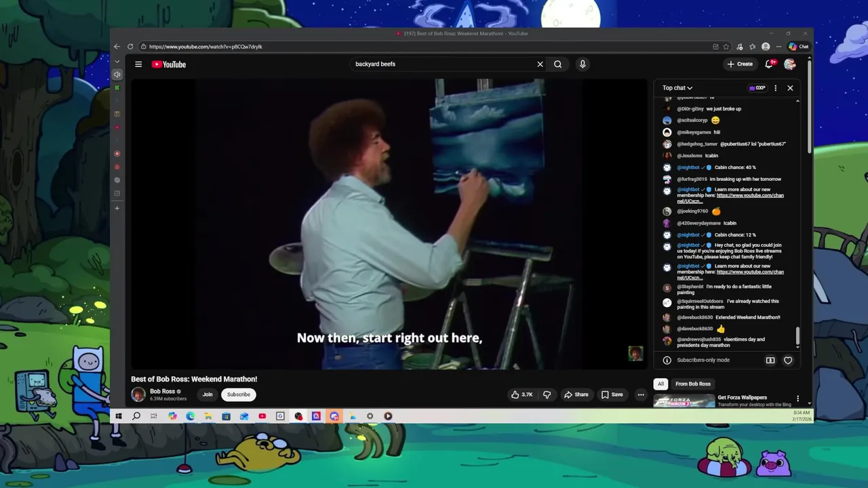Open the Windows Start button

118,416
